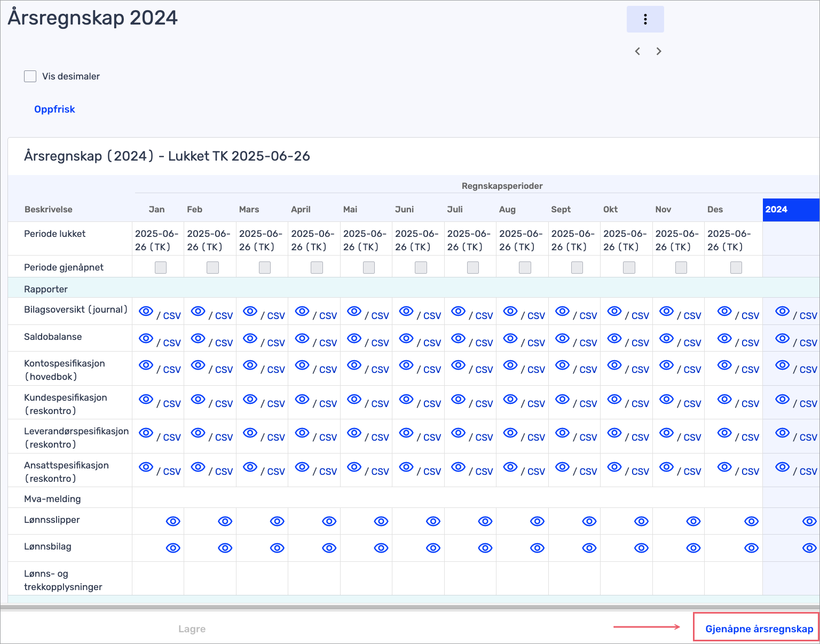Click the Mai period column header

[350, 210]
